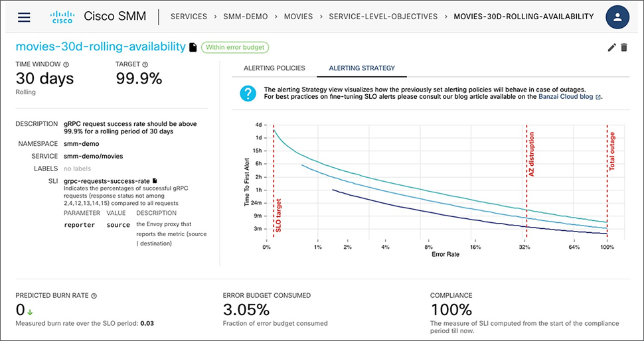Viewport: 644px width, 341px height.
Task: Open document icon next to grpc-requests-success-rate
Action: tap(155, 180)
